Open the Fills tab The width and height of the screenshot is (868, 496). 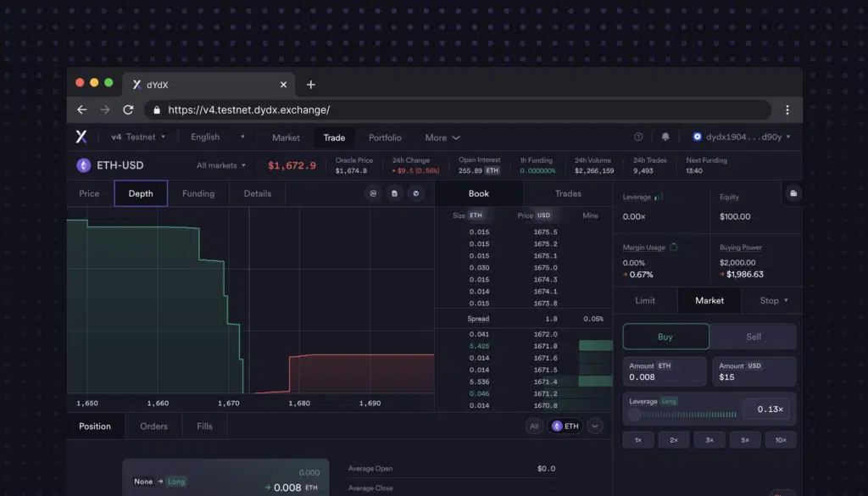(205, 426)
